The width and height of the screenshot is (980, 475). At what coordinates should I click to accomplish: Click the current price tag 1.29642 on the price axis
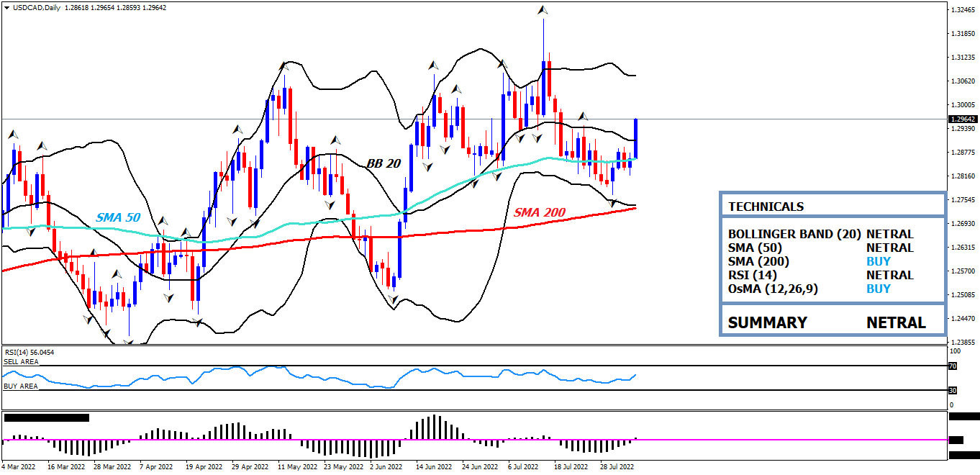pos(962,119)
